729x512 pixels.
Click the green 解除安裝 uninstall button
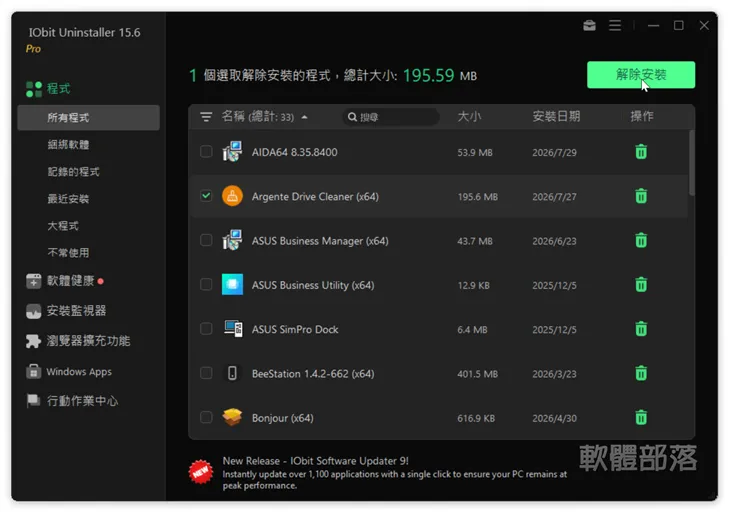[641, 74]
